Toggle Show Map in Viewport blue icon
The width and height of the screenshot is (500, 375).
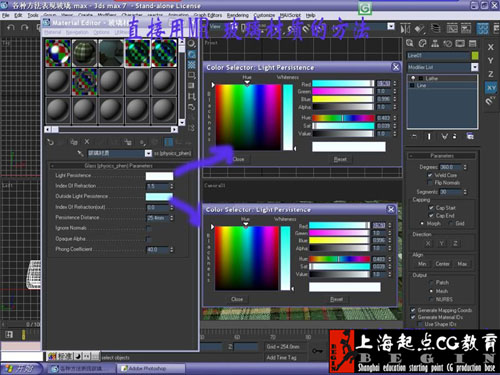click(x=169, y=142)
